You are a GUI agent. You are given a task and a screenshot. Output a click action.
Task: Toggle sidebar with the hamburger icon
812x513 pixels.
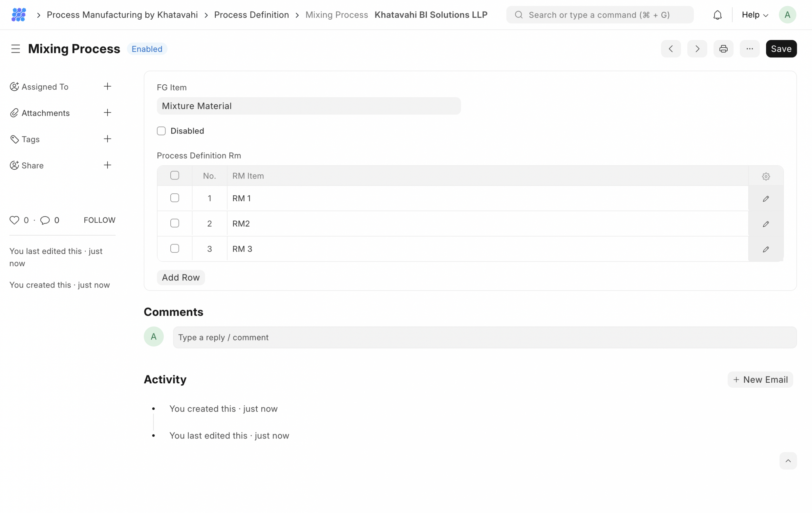tap(16, 49)
